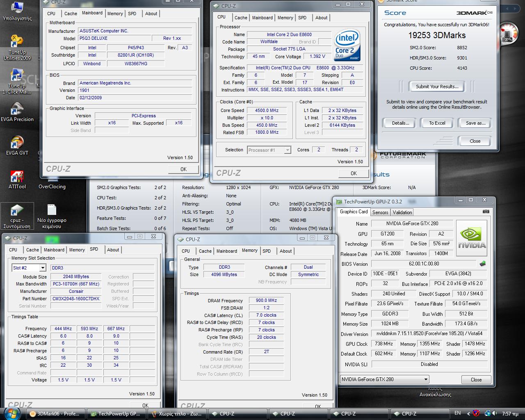This screenshot has width=525, height=420.
Task: Click the Memory Size 4096 MBytes field
Action: [x=224, y=274]
